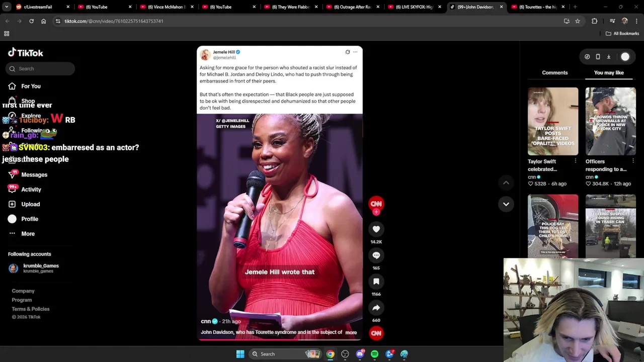Click the video progress bar
The width and height of the screenshot is (644, 362).
click(x=280, y=340)
